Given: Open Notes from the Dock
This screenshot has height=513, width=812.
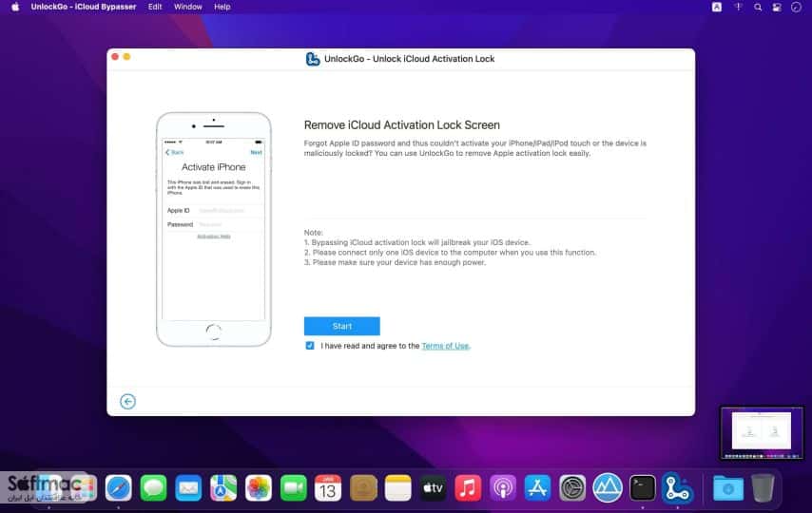Looking at the screenshot, I should point(397,487).
